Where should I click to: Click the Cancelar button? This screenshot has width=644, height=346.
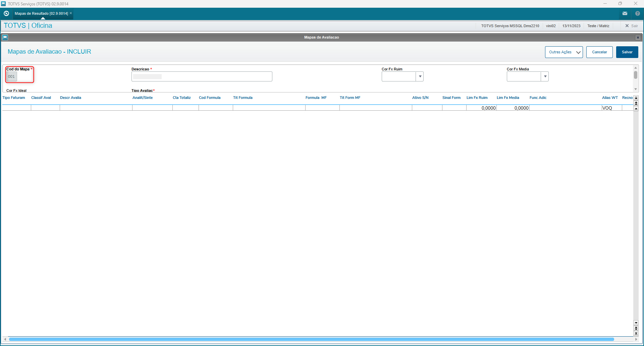pyautogui.click(x=599, y=52)
